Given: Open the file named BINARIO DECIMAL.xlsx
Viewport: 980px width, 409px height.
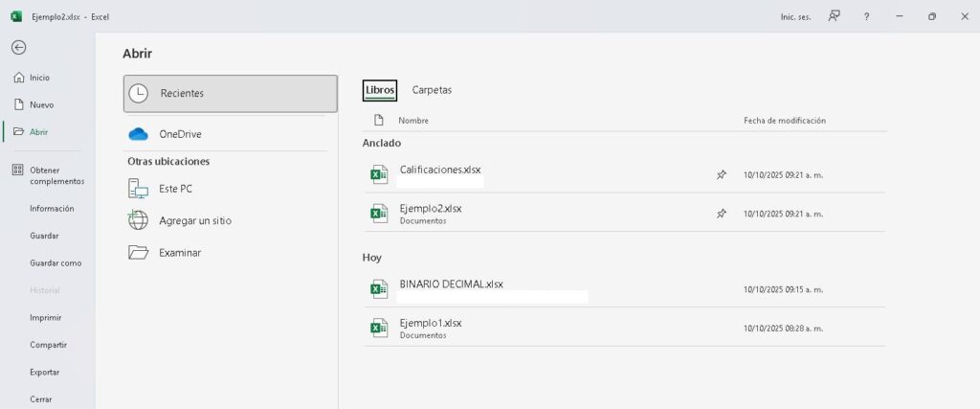Looking at the screenshot, I should pos(452,284).
